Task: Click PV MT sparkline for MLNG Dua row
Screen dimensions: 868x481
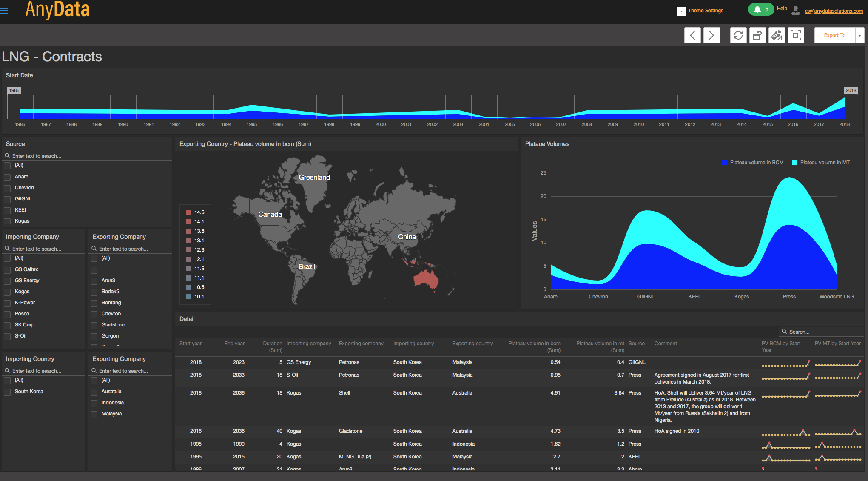Action: pyautogui.click(x=838, y=458)
